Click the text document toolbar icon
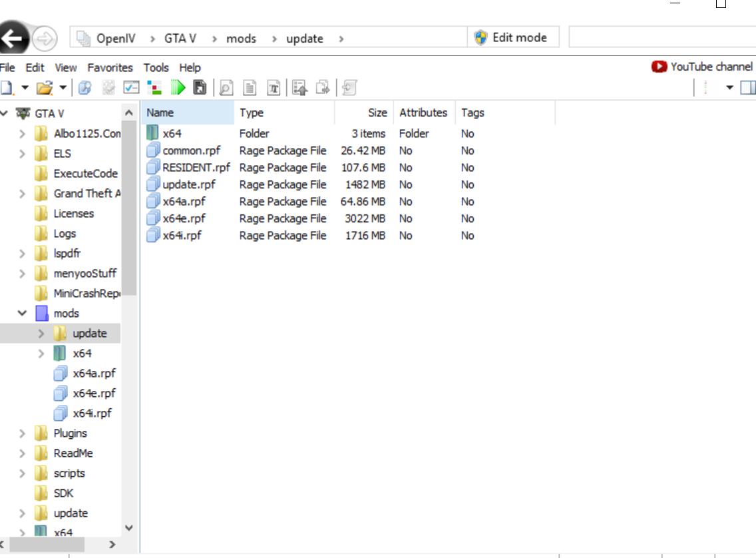This screenshot has width=756, height=558. tap(250, 88)
